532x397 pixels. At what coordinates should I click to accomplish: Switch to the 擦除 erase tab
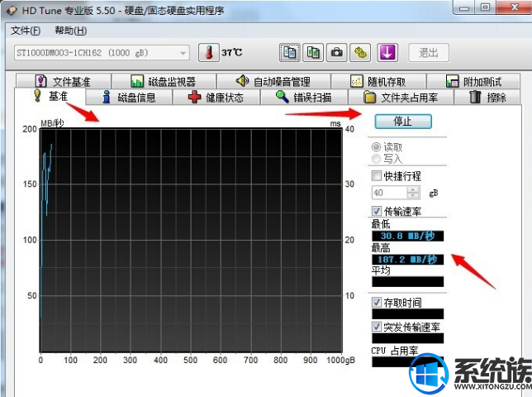(487, 98)
